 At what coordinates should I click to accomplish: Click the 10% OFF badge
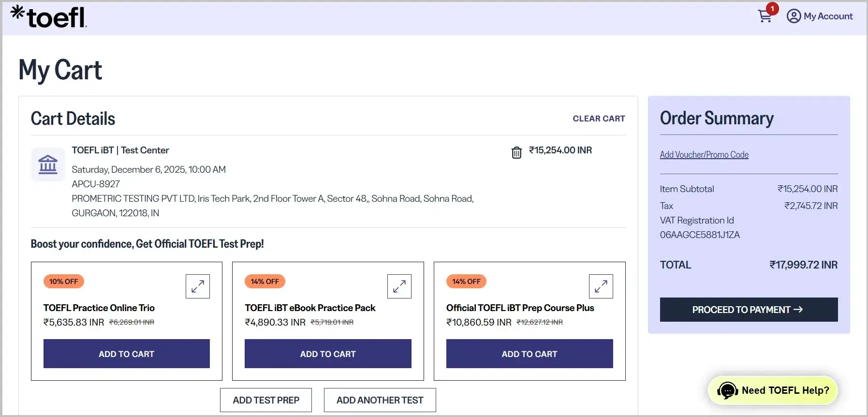pos(63,282)
